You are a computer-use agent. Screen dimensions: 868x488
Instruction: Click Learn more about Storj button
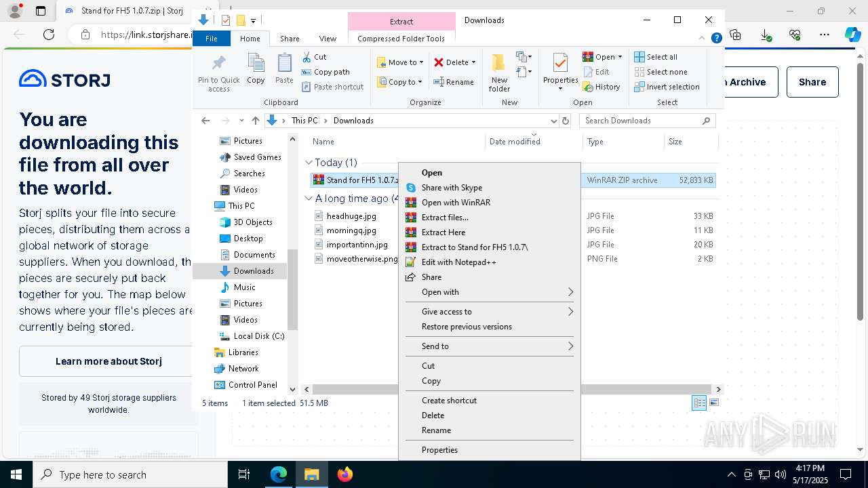click(x=108, y=361)
